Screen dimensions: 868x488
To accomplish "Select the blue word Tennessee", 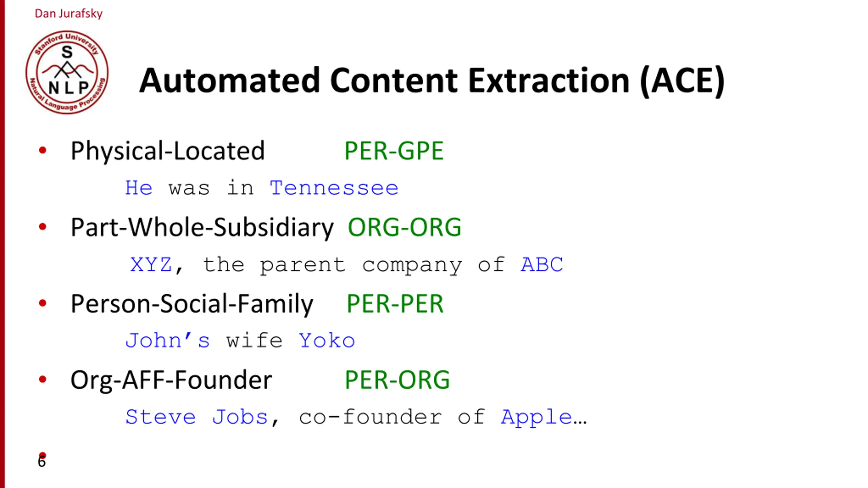I will pos(334,188).
